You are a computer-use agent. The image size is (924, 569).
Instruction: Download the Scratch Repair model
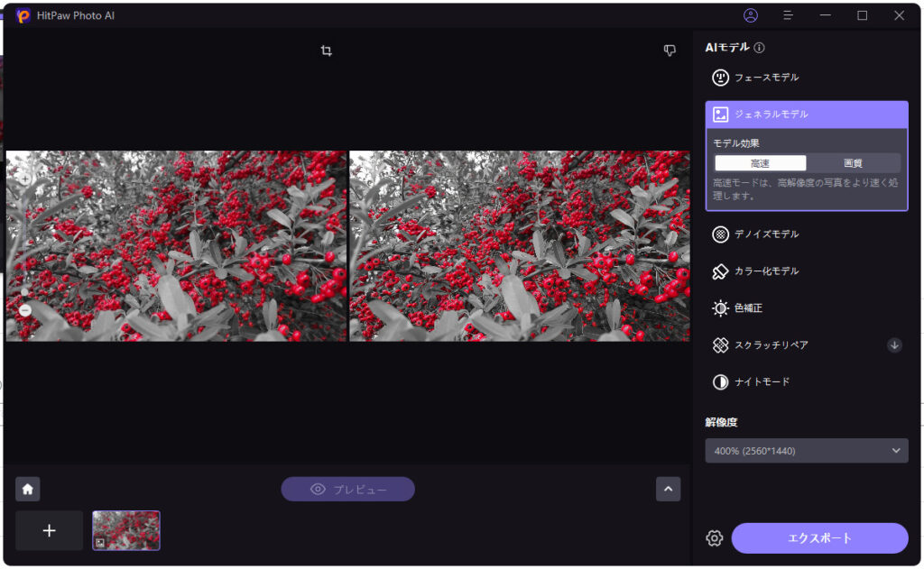tap(894, 344)
